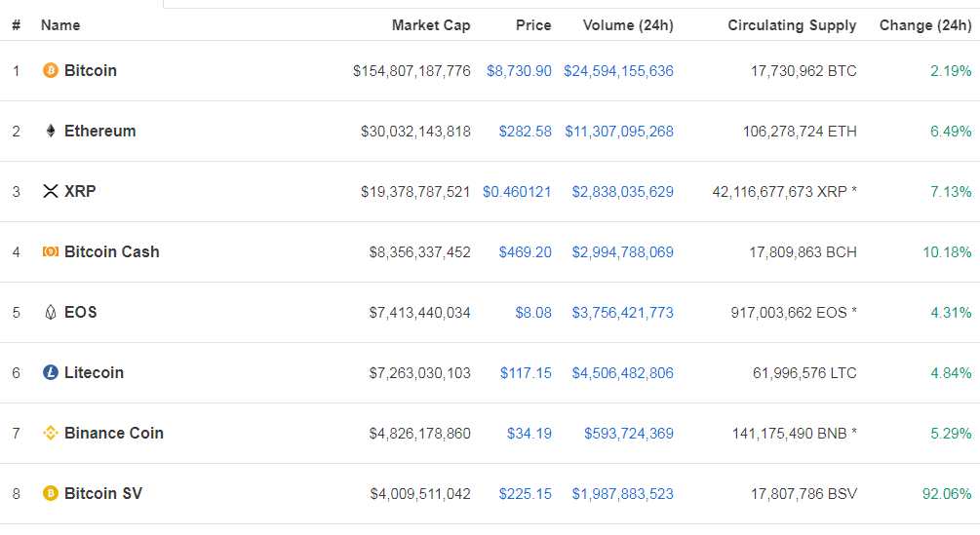Click the Bitcoin SV logo icon
Image resolution: width=980 pixels, height=535 pixels.
coord(51,493)
